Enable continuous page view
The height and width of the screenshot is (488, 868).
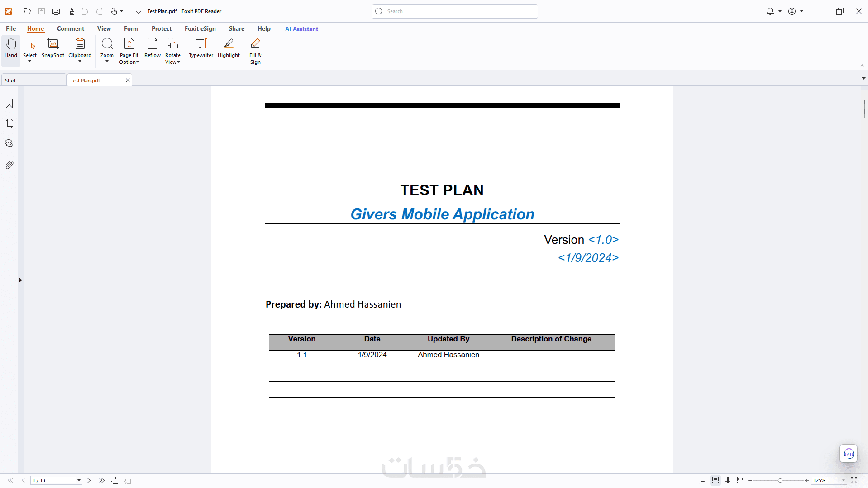715,480
